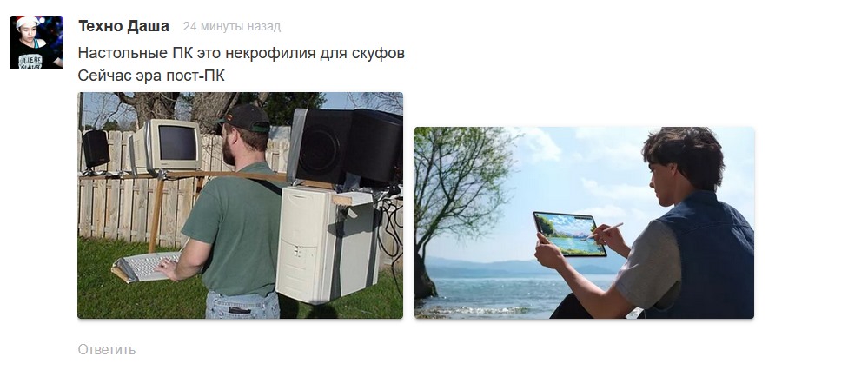Click the keyboard in the left photo
The width and height of the screenshot is (868, 370).
click(x=146, y=267)
